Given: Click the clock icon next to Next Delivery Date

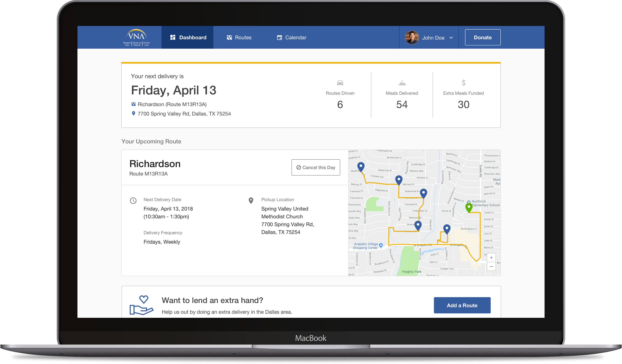Looking at the screenshot, I should [133, 201].
